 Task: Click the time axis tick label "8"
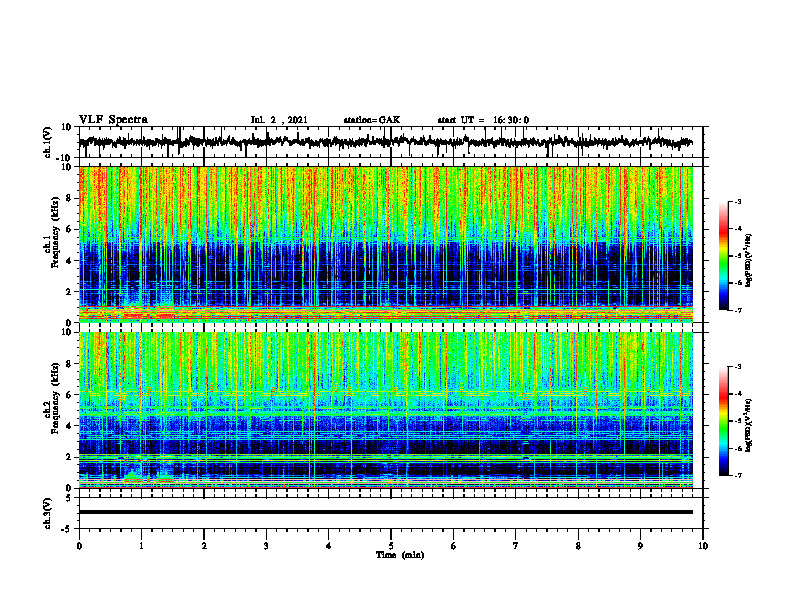[578, 546]
